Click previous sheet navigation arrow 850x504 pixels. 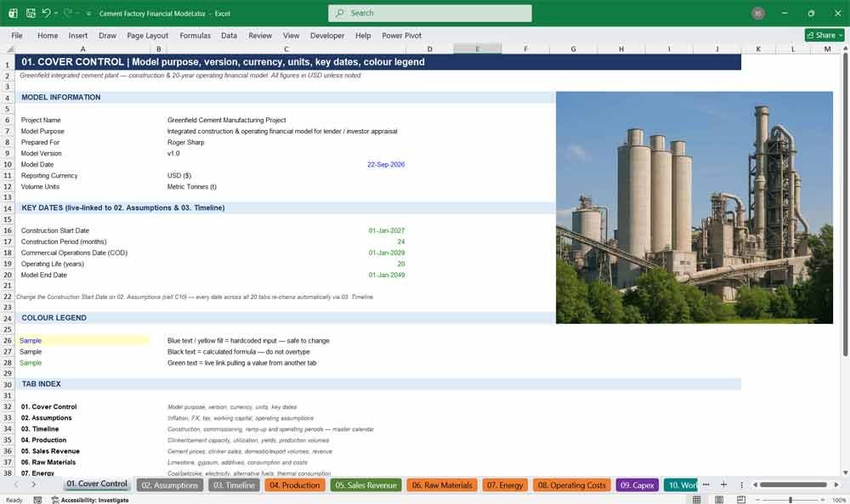(17, 484)
